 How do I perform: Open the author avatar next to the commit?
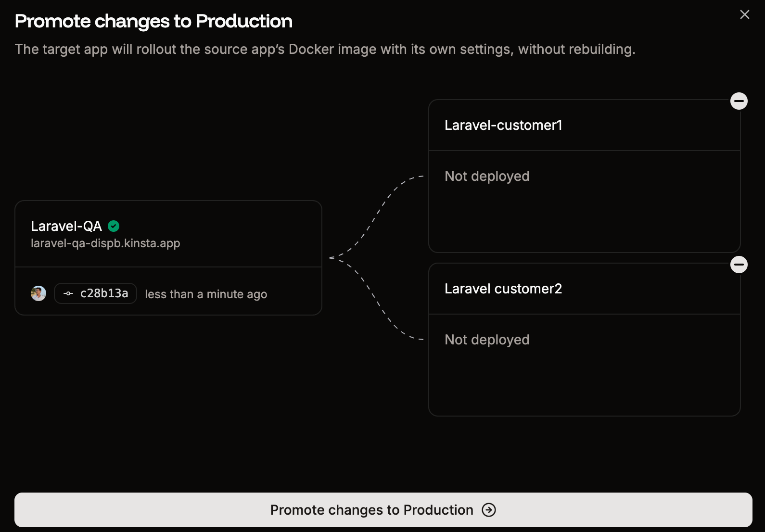(38, 293)
